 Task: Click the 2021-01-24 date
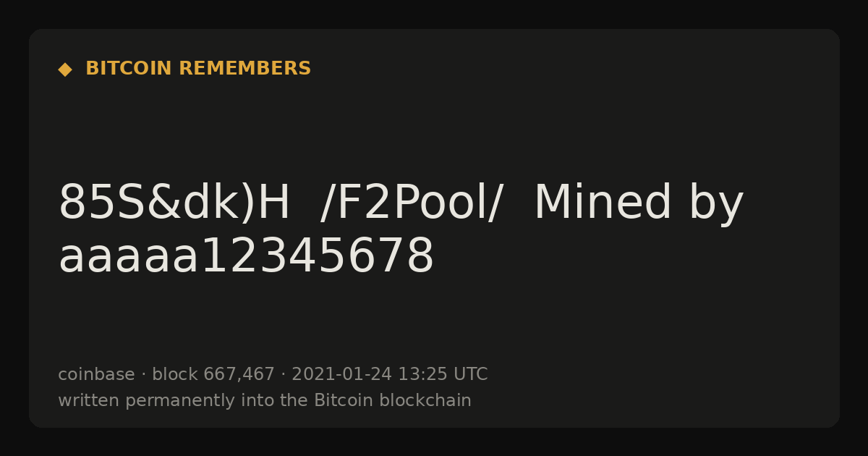[x=341, y=375]
